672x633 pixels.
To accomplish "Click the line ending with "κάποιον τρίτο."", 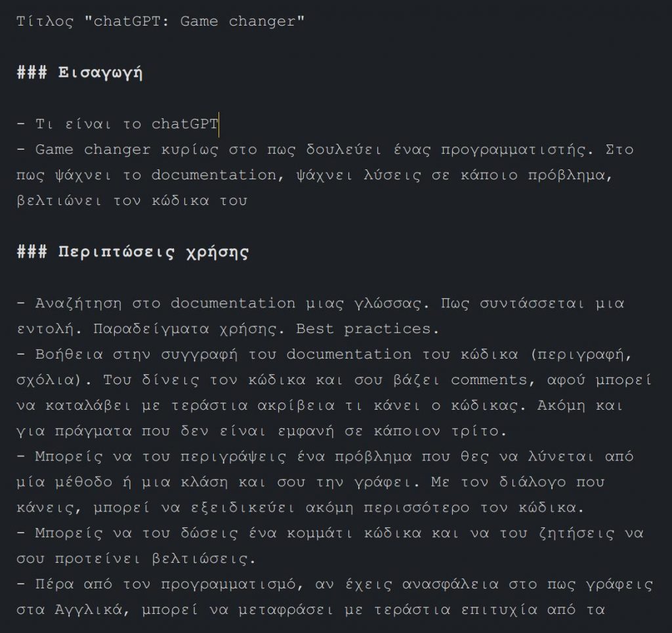I will 262,431.
